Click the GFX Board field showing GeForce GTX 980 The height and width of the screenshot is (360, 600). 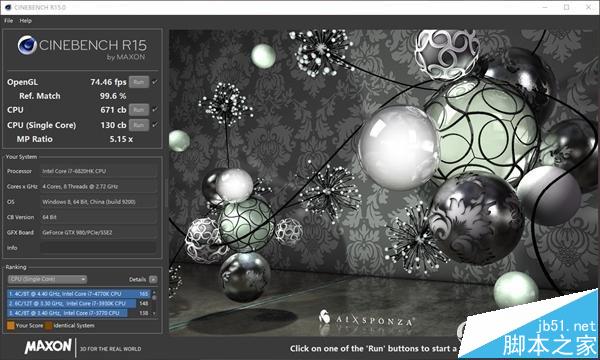[x=99, y=232]
